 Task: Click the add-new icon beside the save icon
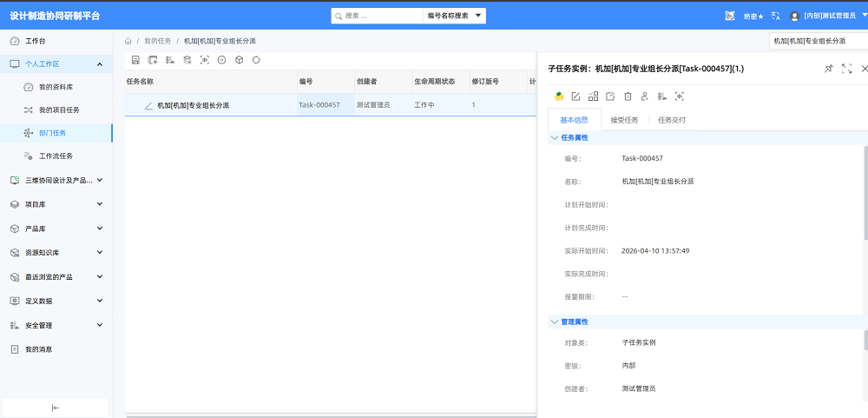pyautogui.click(x=153, y=60)
